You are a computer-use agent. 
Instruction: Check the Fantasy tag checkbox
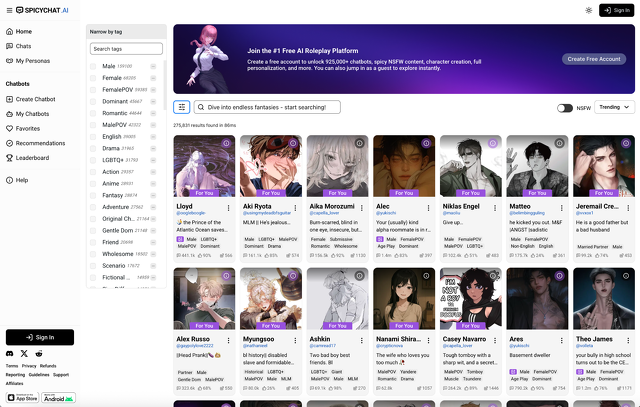[x=93, y=196]
